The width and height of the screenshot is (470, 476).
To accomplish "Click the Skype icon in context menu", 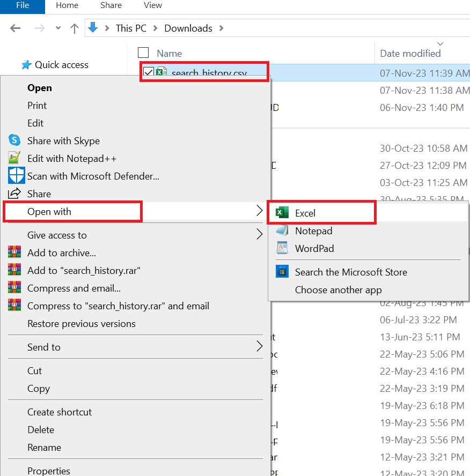I will [x=14, y=140].
